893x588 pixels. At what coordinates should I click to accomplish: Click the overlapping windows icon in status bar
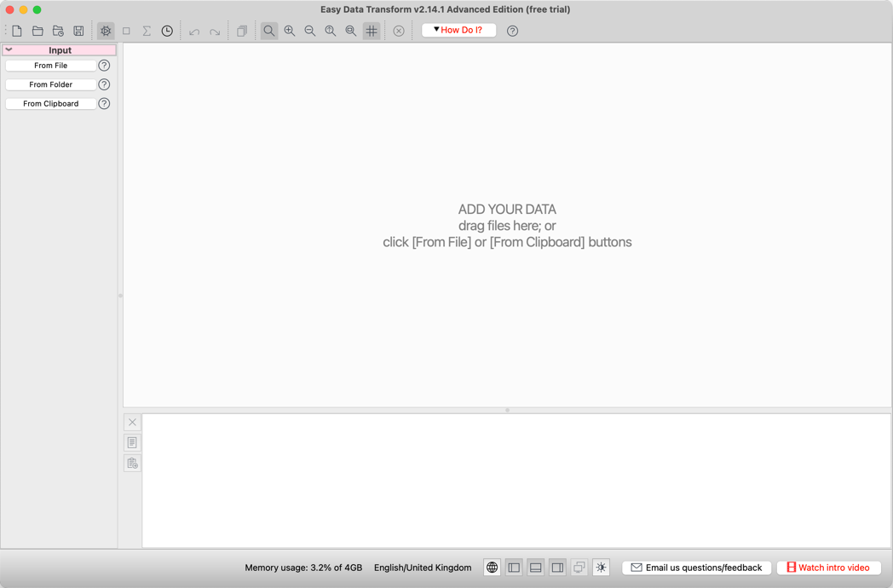coord(579,568)
